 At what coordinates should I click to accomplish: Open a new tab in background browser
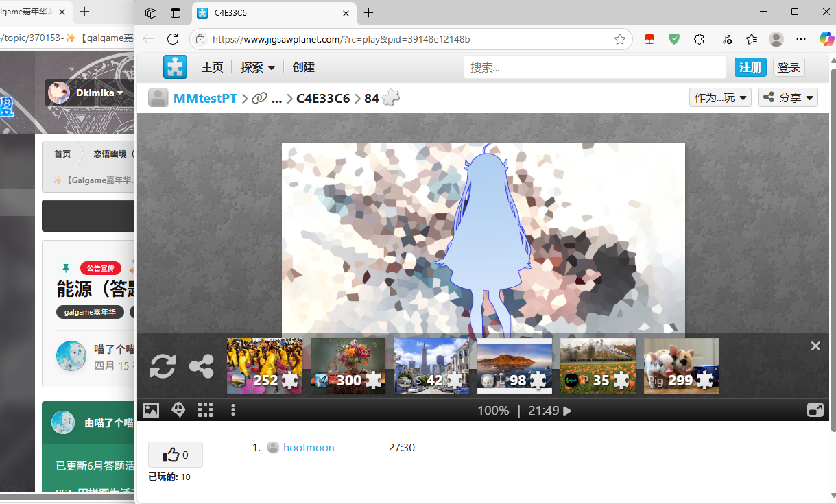point(85,12)
